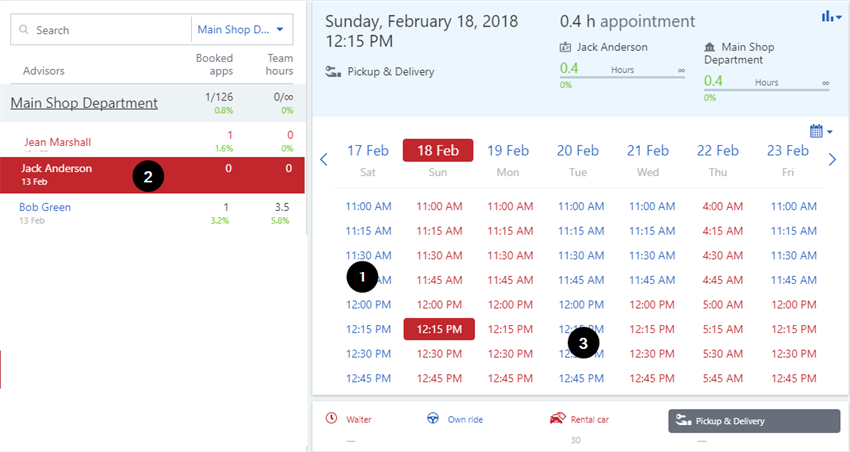Pick the 4:00 AM slot on Thursday
The image size is (850, 452).
[x=718, y=206]
